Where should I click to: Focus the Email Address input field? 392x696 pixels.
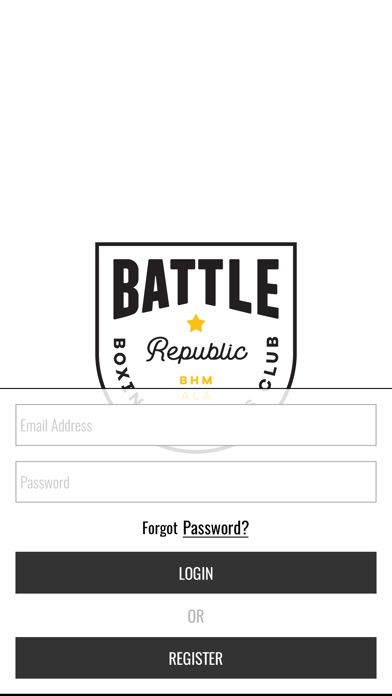pos(196,425)
